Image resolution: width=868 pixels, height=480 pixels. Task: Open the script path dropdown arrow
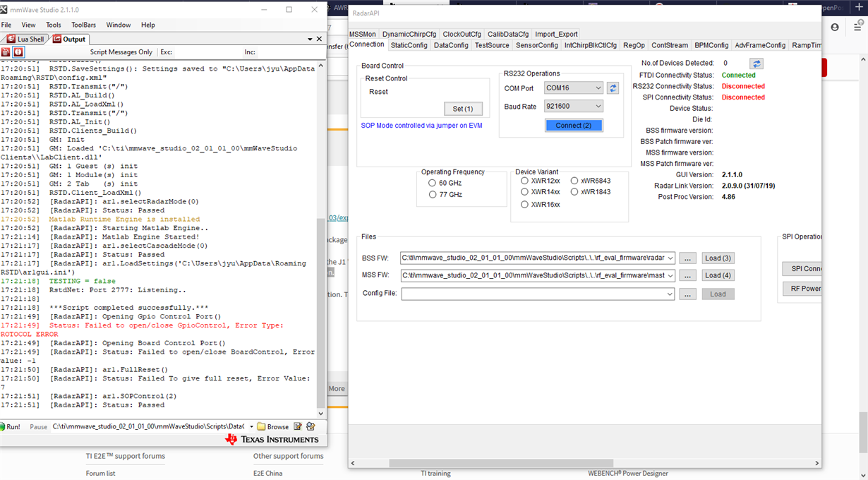pos(251,426)
